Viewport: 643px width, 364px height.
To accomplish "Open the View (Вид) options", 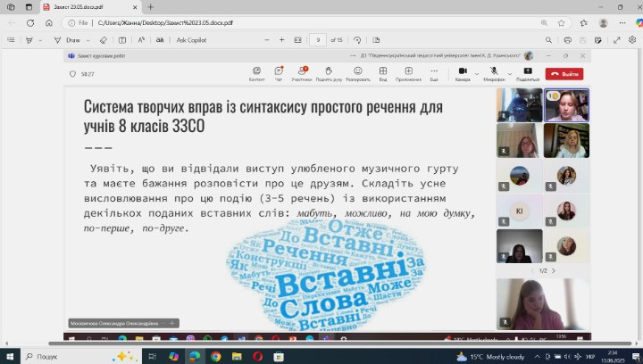I will [382, 72].
